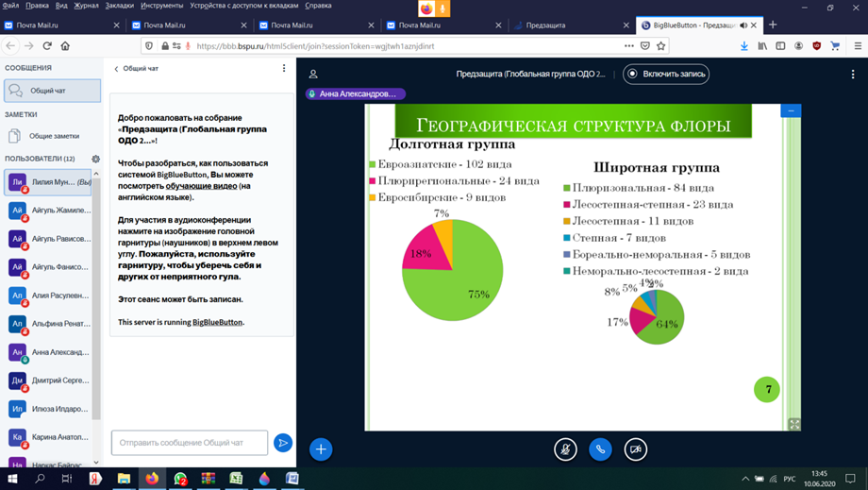Screen dimensions: 868x490
Task: Minimize the presentation with the blue button
Action: click(791, 111)
